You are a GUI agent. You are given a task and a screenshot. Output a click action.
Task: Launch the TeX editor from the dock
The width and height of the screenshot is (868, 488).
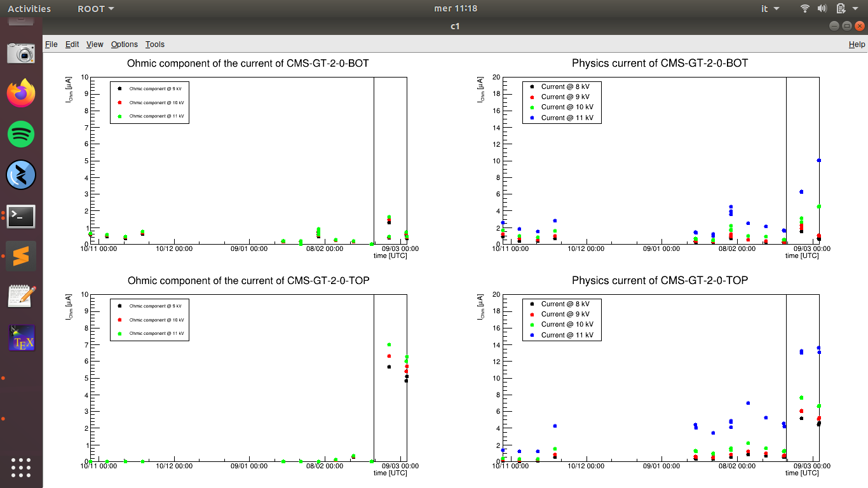21,338
